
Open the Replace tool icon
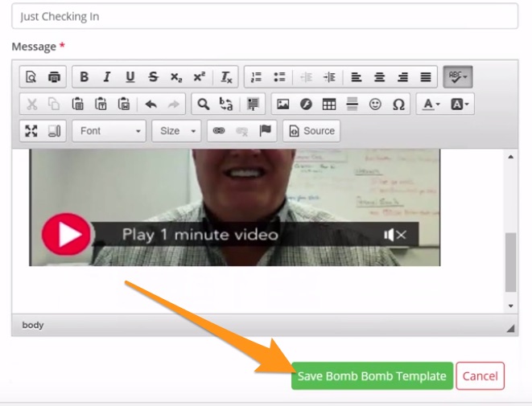[226, 104]
